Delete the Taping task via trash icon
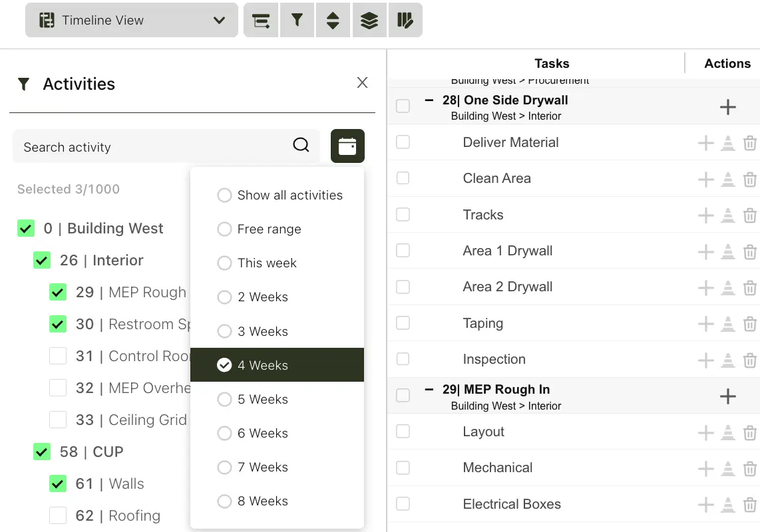760x532 pixels. [x=750, y=324]
